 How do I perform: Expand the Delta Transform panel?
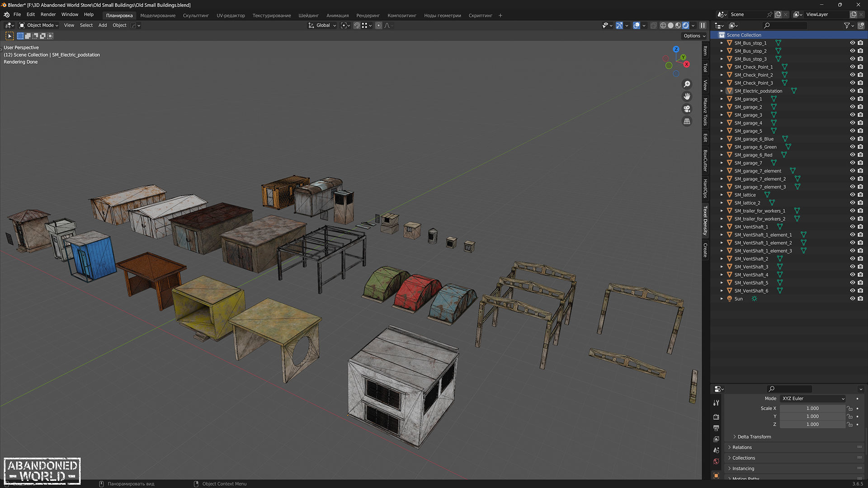point(752,437)
